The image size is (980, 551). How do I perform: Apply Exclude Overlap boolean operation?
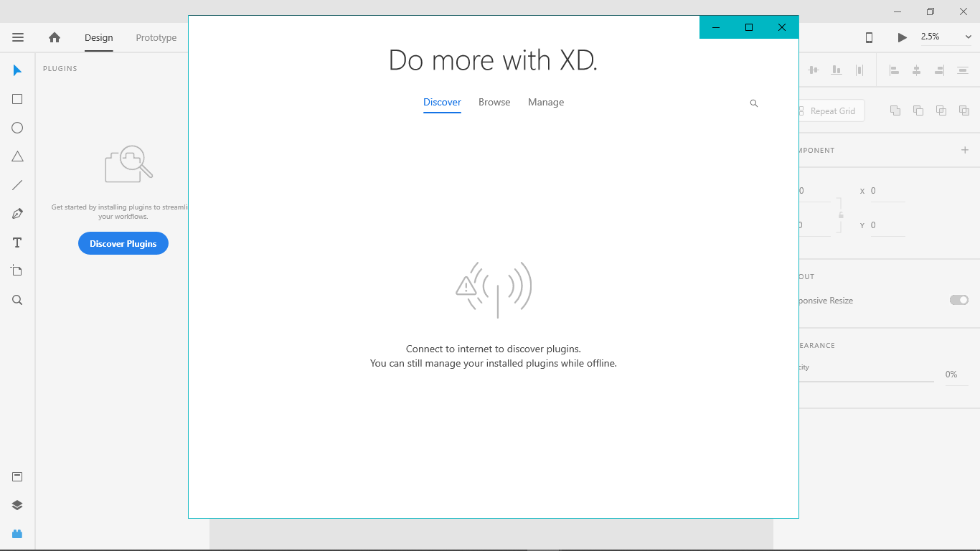(x=964, y=110)
